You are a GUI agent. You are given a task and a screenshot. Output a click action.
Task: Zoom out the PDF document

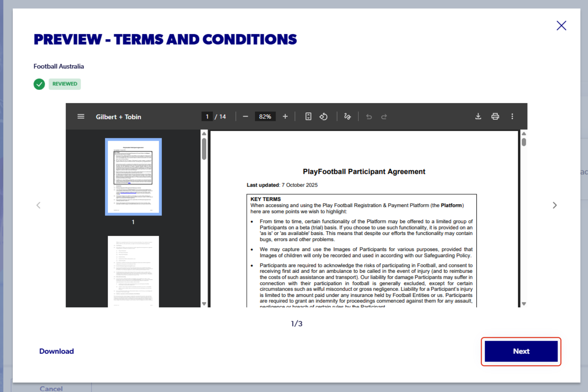coord(245,116)
